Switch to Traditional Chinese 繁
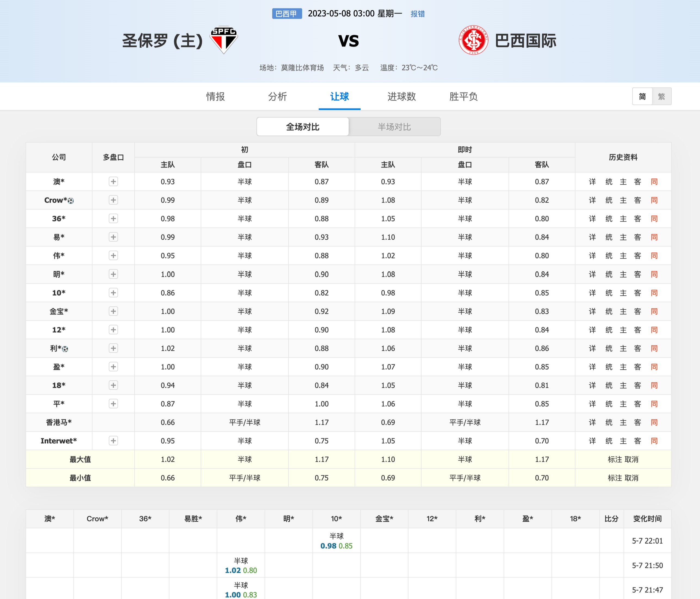Screen dimensions: 700x599 pos(661,97)
